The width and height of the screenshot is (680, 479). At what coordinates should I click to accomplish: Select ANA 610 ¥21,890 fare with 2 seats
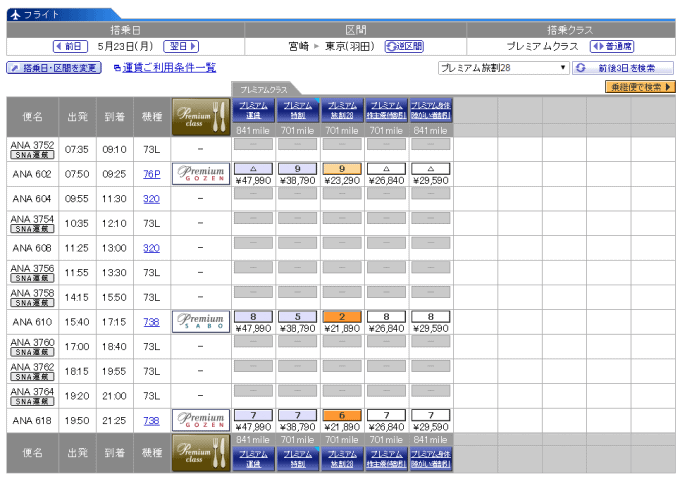[342, 316]
